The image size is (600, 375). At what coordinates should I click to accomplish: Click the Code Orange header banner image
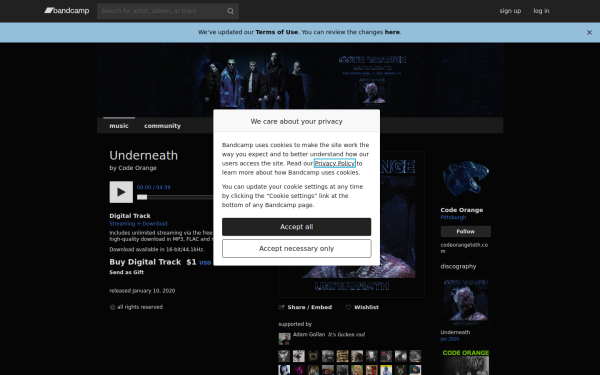point(300,80)
